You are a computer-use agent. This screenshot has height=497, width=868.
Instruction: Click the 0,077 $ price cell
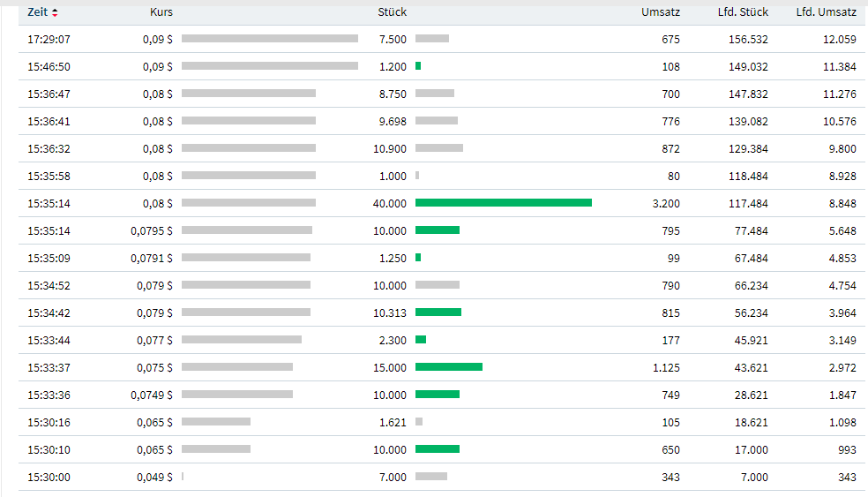coord(154,340)
